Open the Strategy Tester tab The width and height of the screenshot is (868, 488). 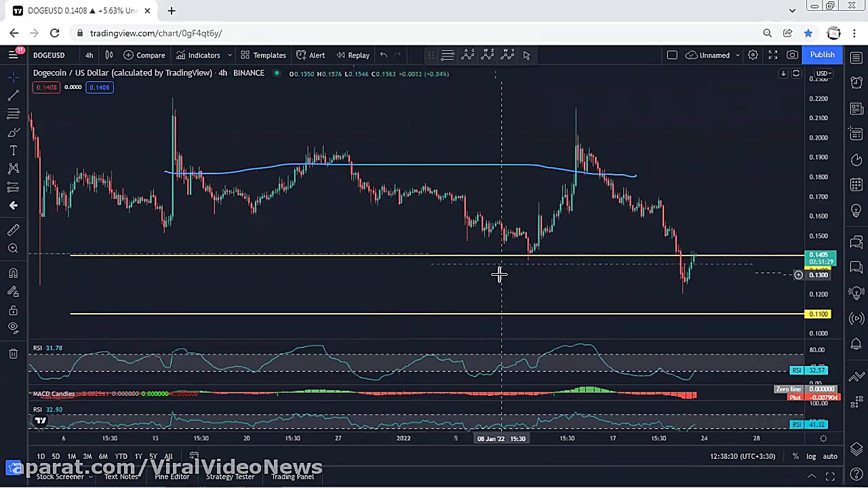(x=230, y=476)
